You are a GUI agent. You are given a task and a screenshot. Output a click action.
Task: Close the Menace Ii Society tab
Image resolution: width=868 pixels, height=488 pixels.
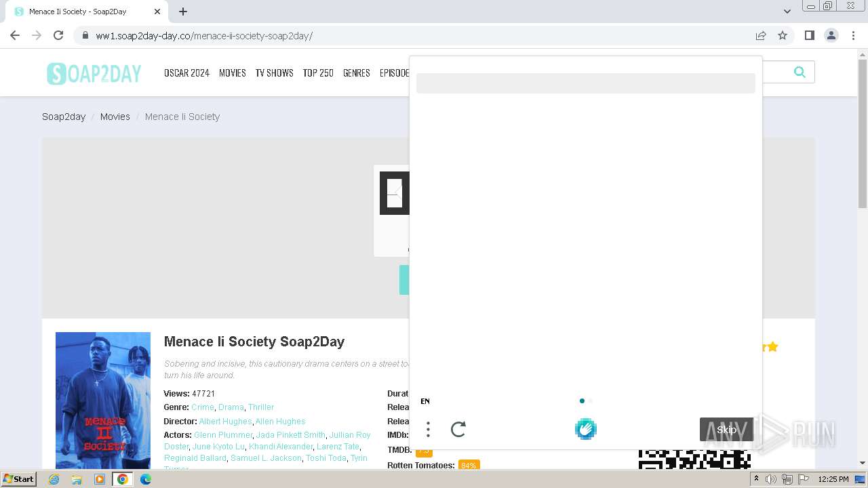click(x=157, y=12)
